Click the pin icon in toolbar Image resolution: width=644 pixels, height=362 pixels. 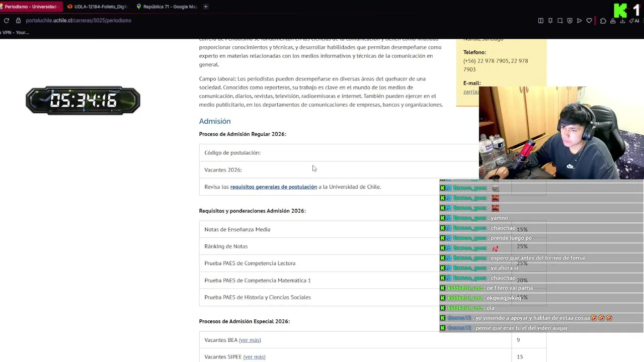pyautogui.click(x=550, y=21)
